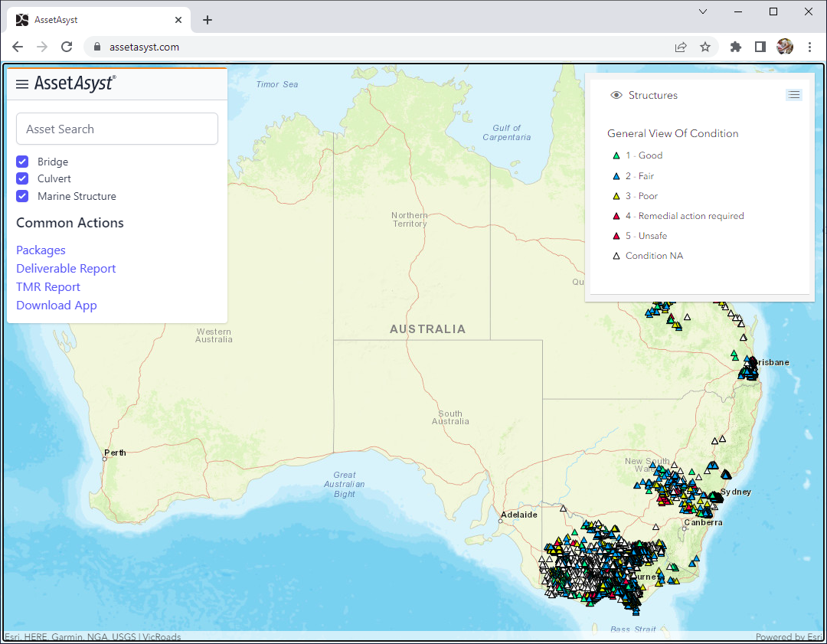Go back in browser history
The height and width of the screenshot is (644, 827).
(x=18, y=47)
